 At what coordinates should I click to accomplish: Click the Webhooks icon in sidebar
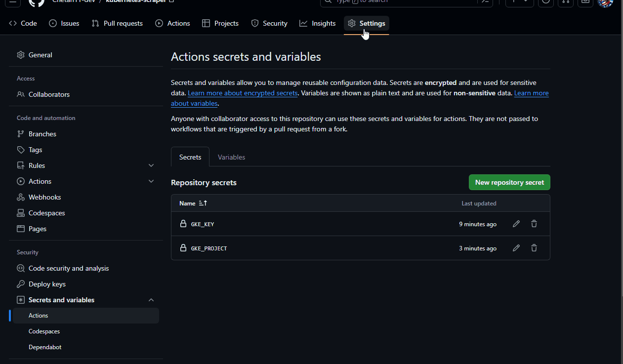pyautogui.click(x=21, y=197)
